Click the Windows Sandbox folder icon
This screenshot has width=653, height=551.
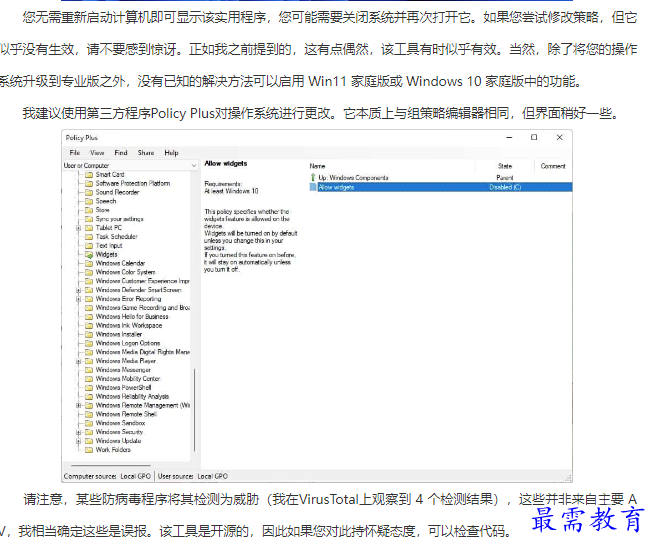89,423
